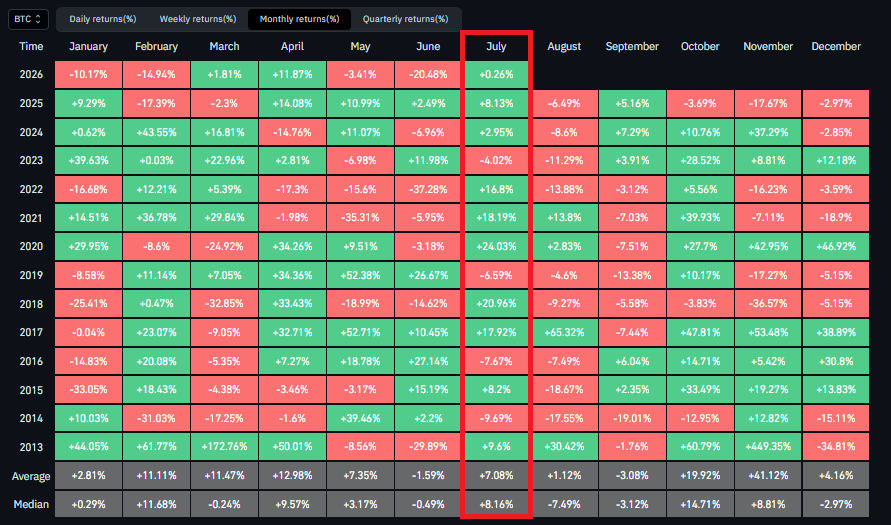Click the -24.92% March 2020 cell

[x=224, y=247]
